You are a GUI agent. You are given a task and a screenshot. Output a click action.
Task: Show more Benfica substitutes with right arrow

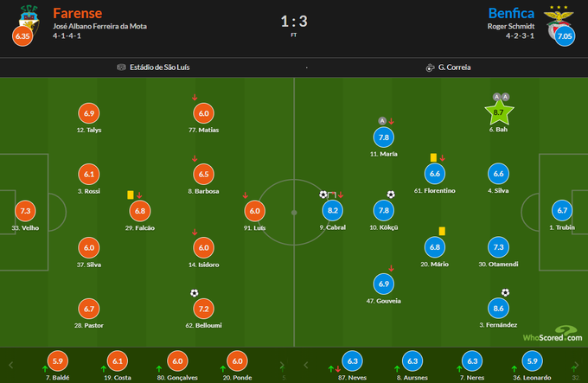coord(576,364)
